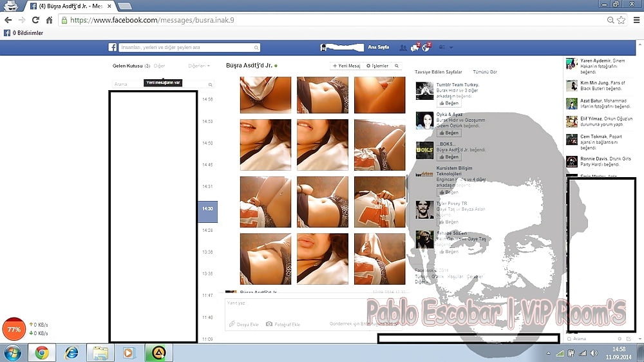Go to Ana Sayfa

378,47
